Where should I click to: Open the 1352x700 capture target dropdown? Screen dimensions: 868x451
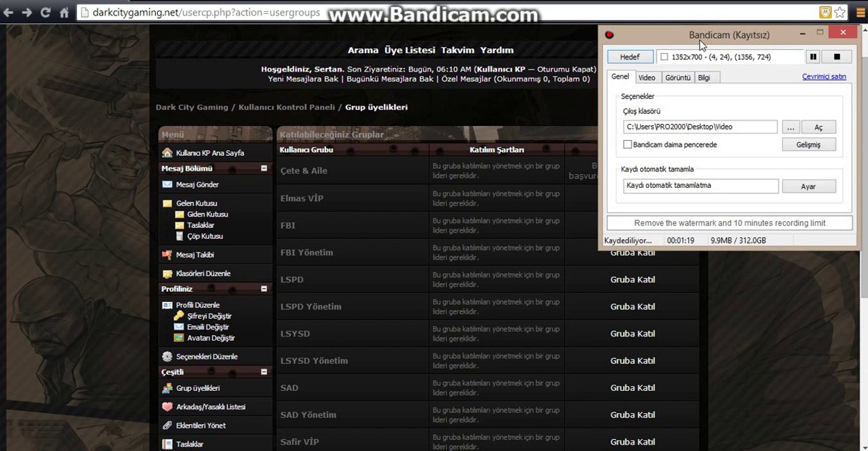[730, 57]
